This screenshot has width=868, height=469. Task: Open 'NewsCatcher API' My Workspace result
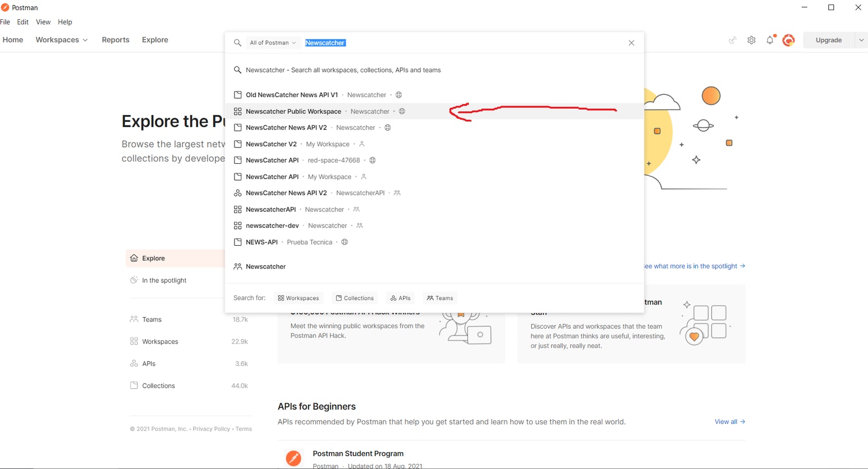coord(434,177)
